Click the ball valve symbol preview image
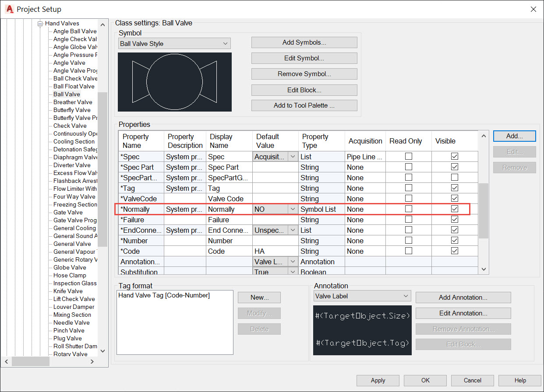The image size is (544, 392). (175, 82)
